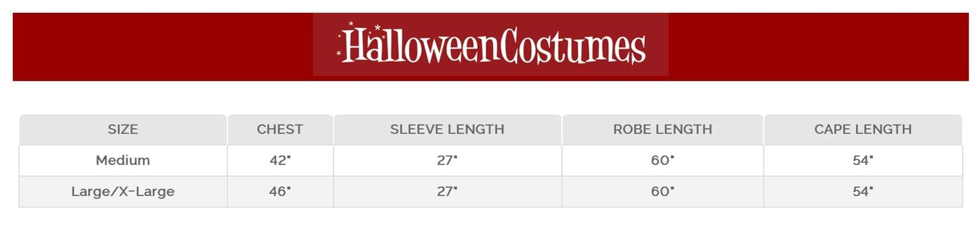Click the word Costumes in the logo
Image resolution: width=980 pixels, height=226 pixels.
[572, 46]
